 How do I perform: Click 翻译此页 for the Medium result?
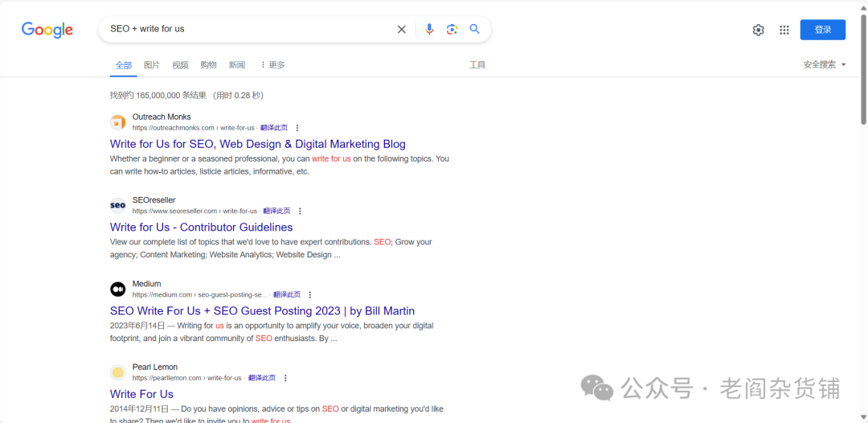pyautogui.click(x=287, y=294)
